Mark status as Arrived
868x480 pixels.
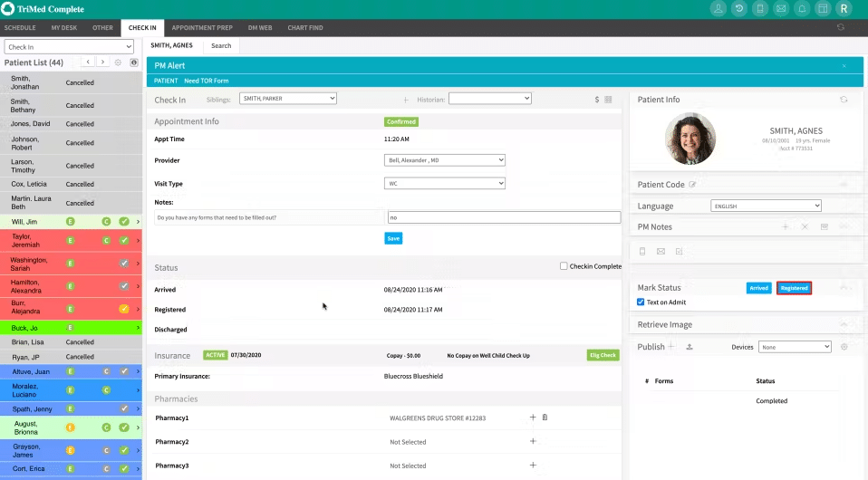coord(758,288)
